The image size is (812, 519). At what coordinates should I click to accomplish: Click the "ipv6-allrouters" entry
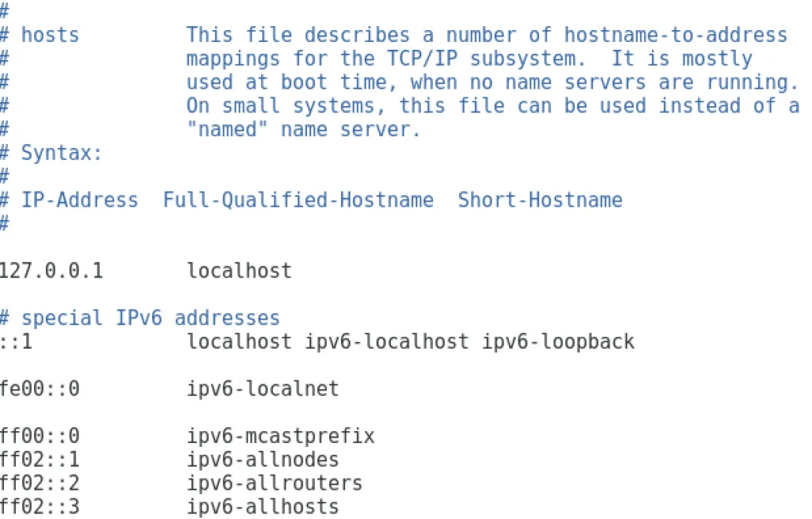274,483
